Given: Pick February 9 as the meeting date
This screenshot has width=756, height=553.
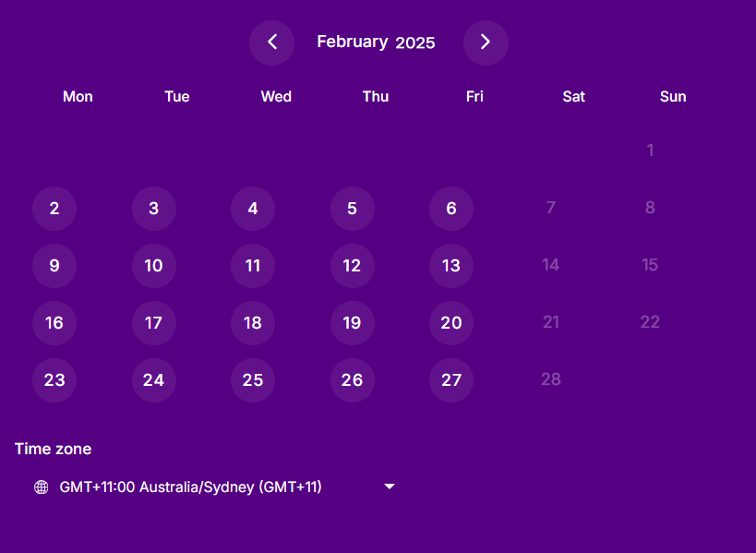Looking at the screenshot, I should 54,265.
